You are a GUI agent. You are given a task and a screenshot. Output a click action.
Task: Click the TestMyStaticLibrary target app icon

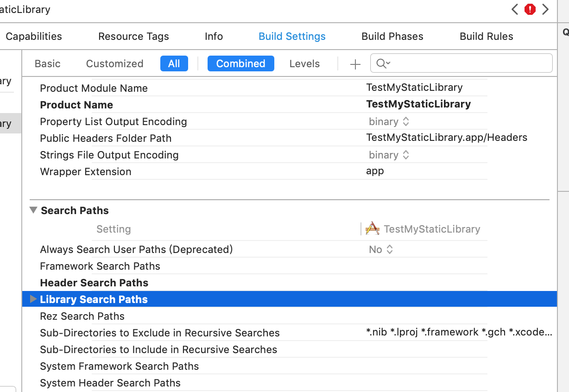(x=373, y=229)
